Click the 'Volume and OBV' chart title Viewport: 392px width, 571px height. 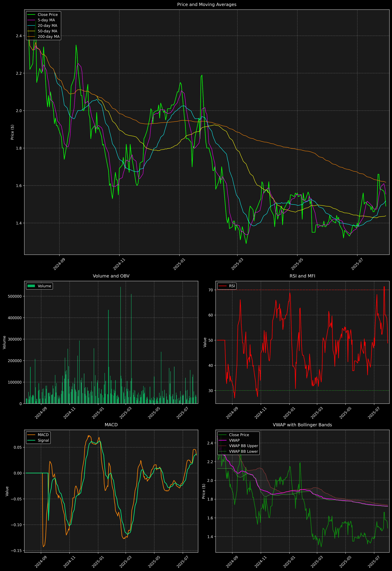pos(111,276)
